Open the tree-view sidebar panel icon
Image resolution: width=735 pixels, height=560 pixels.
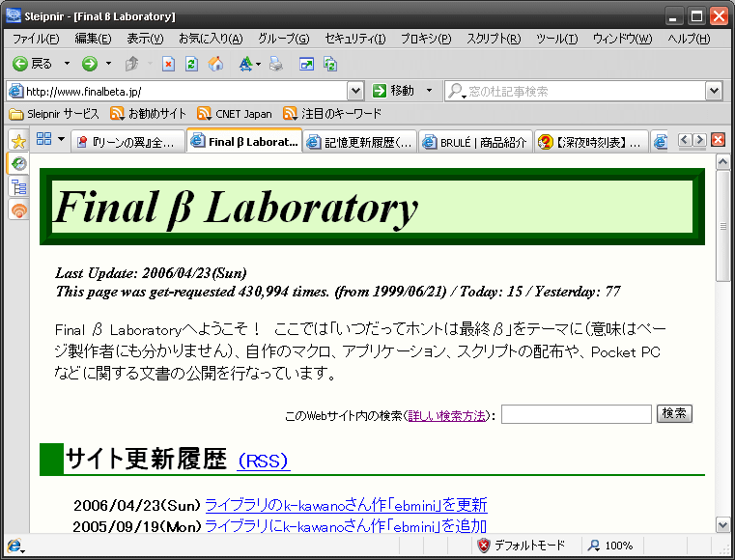click(18, 187)
